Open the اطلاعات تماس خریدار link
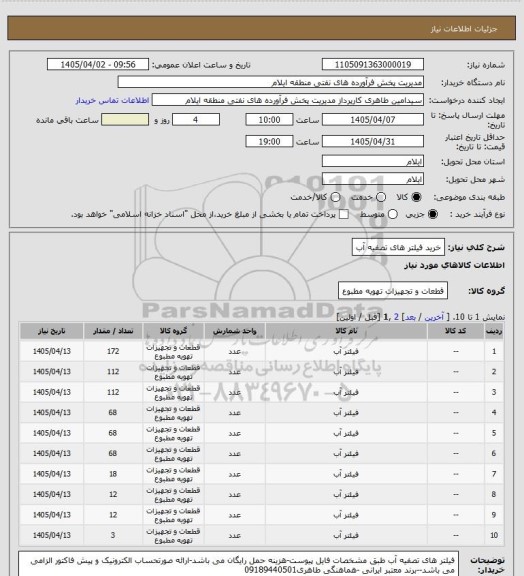 pos(112,100)
